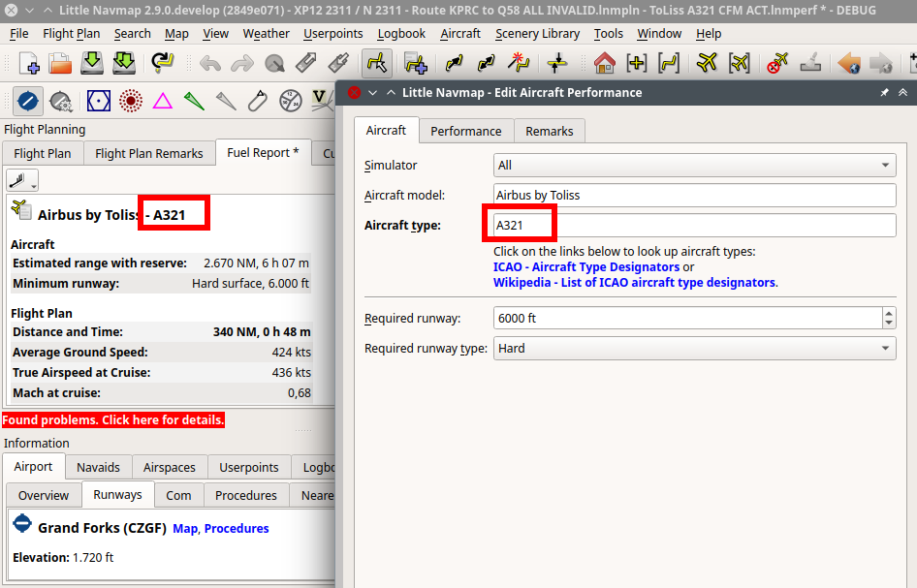917x588 pixels.
Task: Center map on flight plan bracket icon
Action: pos(669,63)
